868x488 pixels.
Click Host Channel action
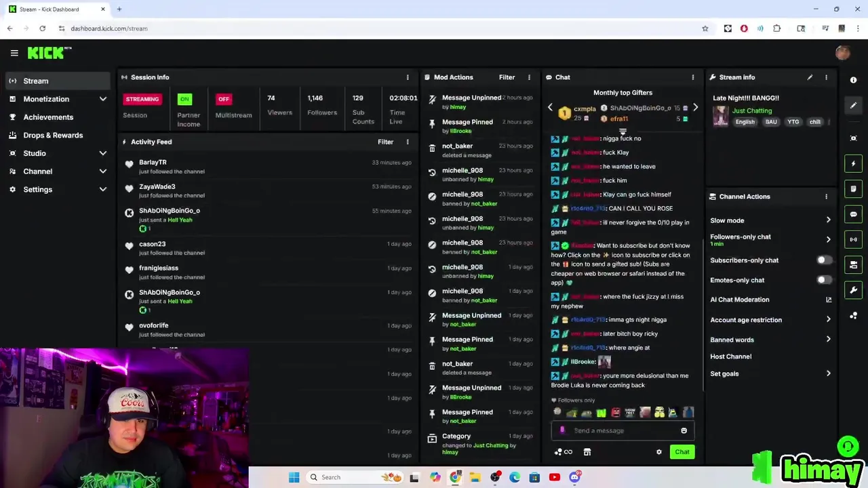(x=730, y=357)
